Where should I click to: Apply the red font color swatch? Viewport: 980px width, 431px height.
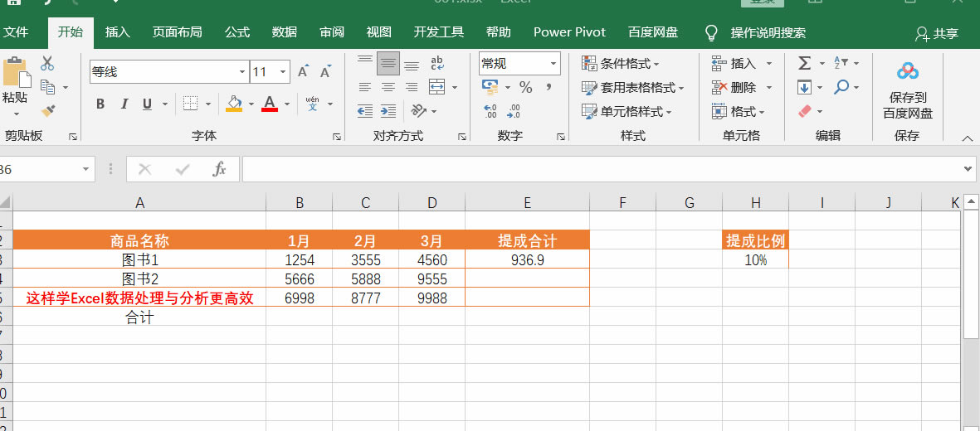click(269, 104)
